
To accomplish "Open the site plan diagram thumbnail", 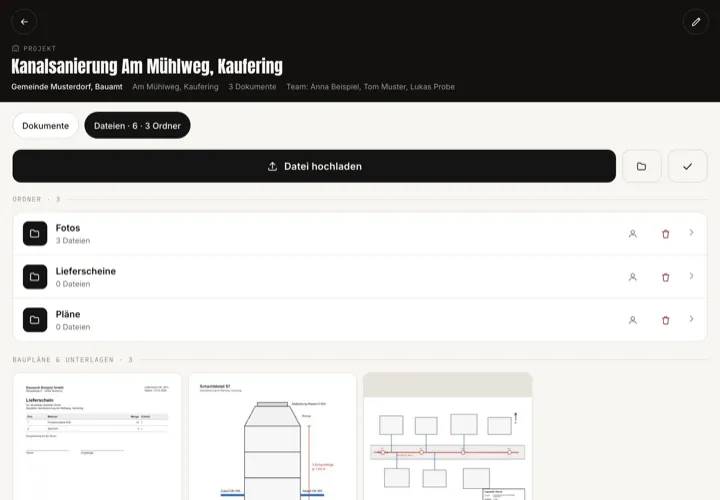I will click(x=448, y=437).
